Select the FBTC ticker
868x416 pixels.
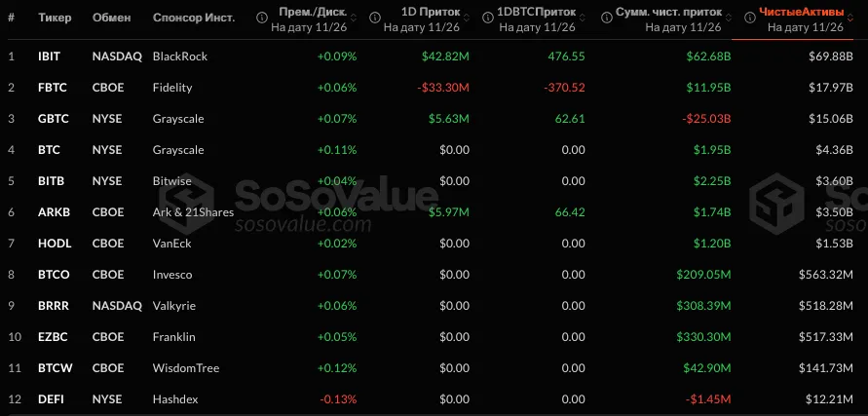point(50,88)
